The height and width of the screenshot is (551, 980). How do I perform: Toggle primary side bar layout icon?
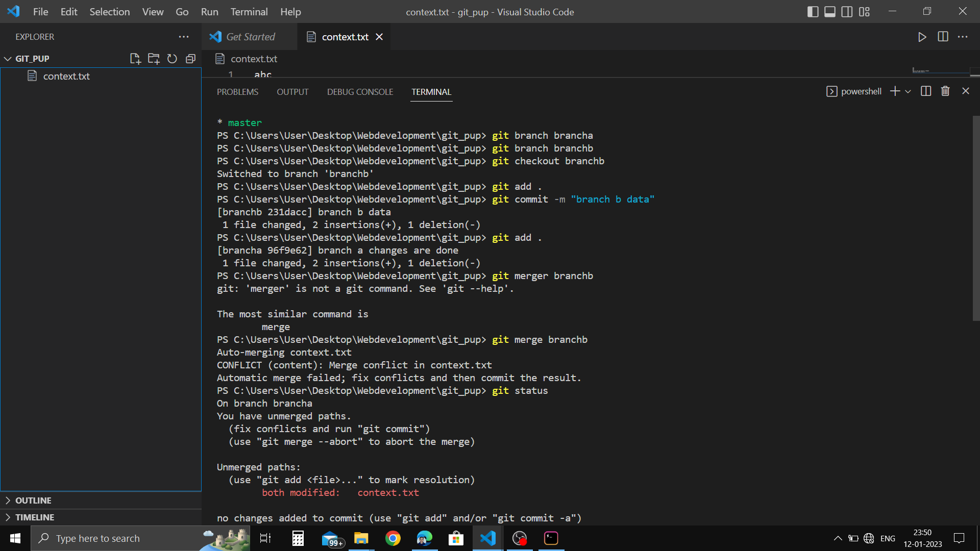point(813,12)
